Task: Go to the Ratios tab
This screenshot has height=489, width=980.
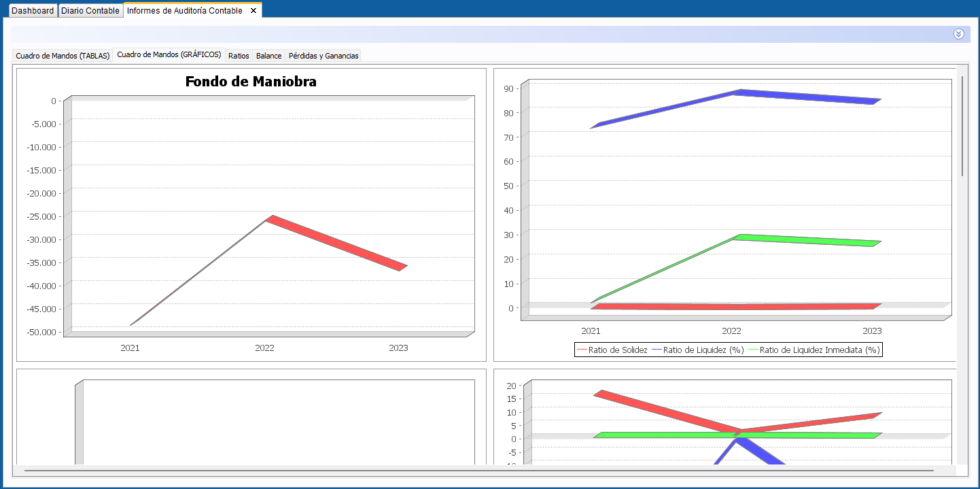Action: tap(239, 56)
